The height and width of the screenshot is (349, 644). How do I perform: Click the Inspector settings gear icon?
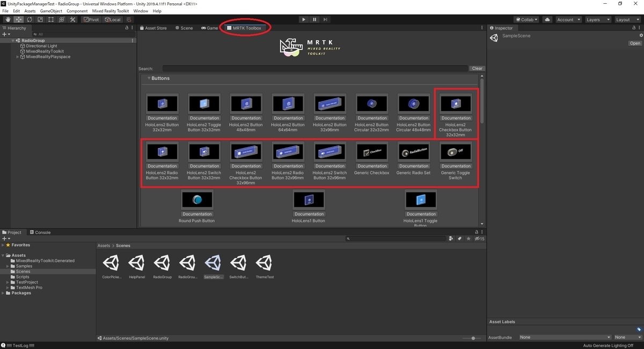(x=641, y=35)
